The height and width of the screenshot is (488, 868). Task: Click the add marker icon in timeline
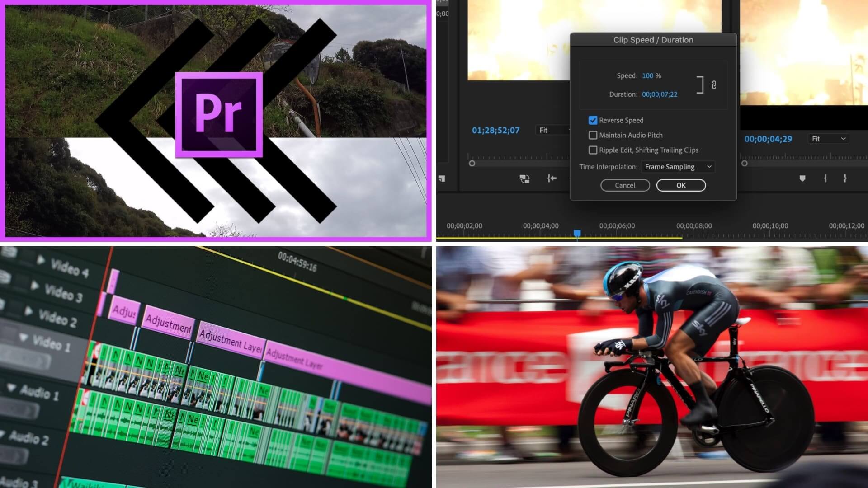click(x=804, y=178)
